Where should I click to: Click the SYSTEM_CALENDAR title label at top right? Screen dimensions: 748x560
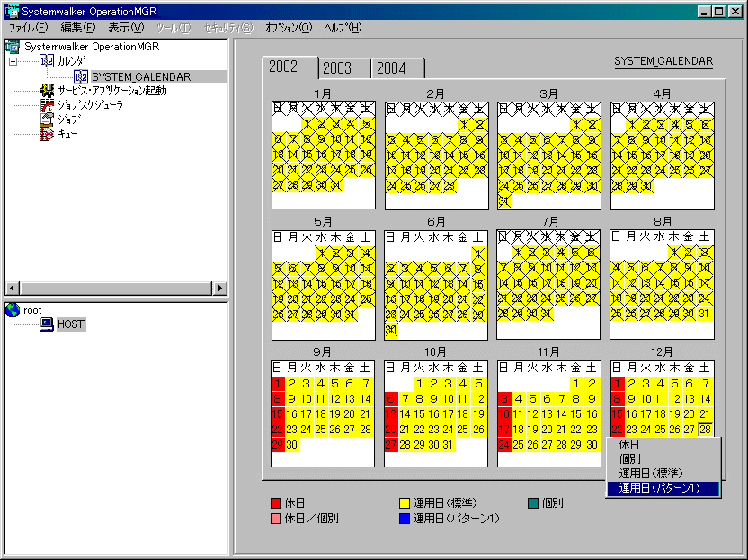click(x=663, y=61)
